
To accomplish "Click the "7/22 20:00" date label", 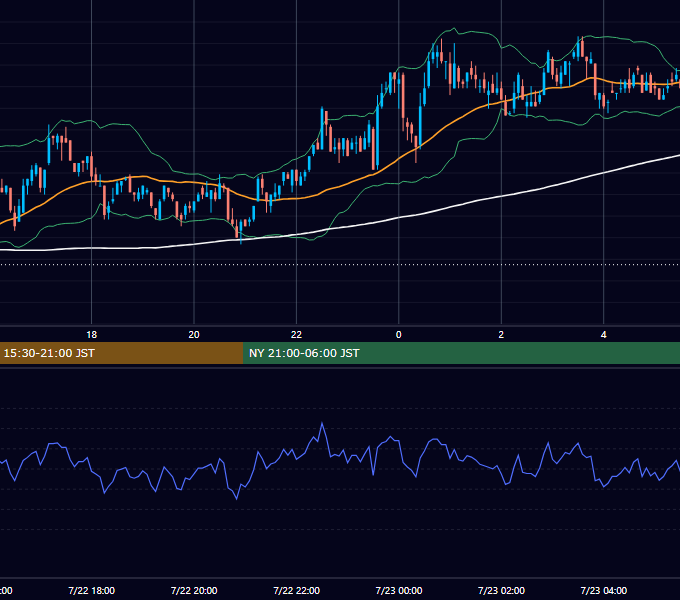I will click(x=194, y=590).
